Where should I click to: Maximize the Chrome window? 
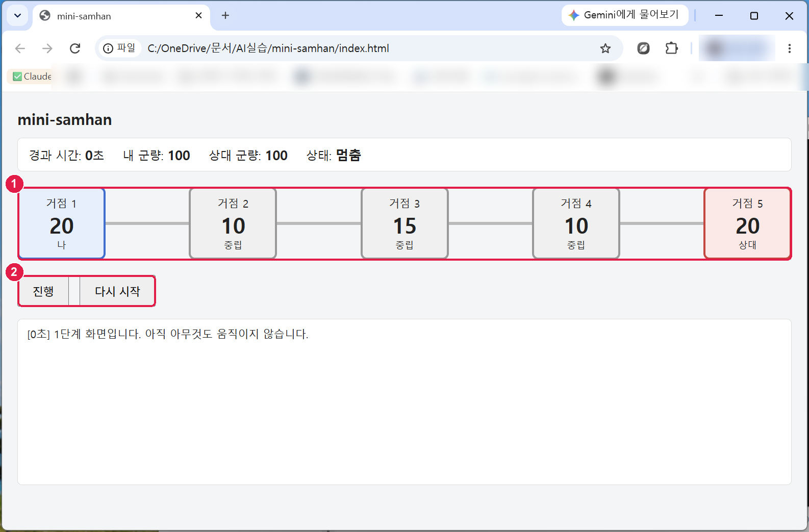(x=754, y=16)
